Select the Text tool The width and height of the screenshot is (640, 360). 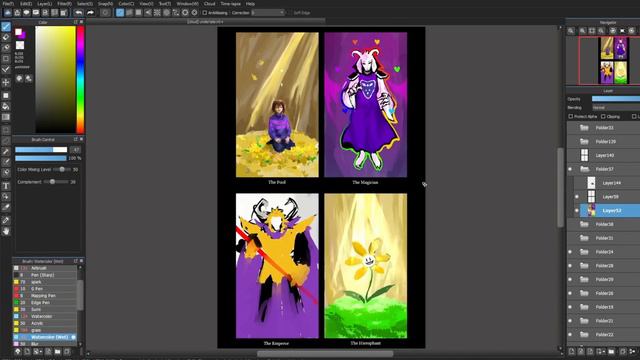click(x=6, y=186)
